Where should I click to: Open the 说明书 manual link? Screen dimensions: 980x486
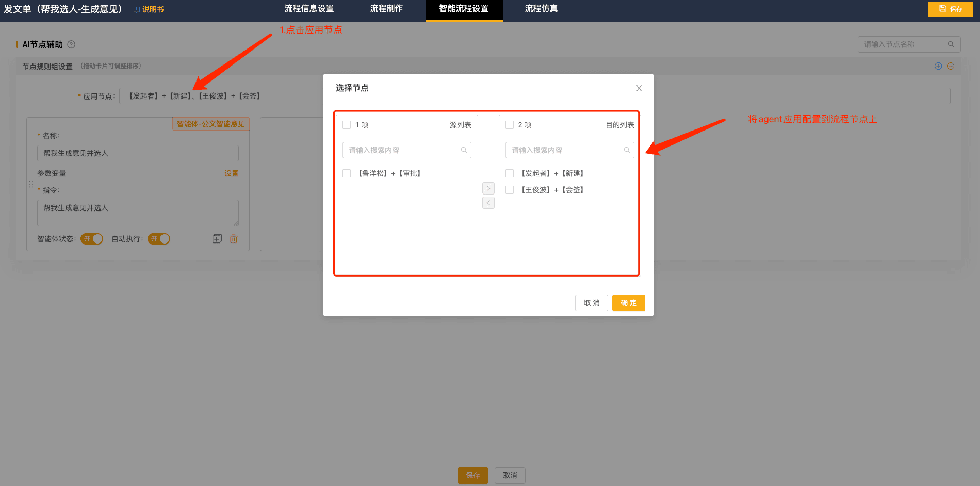coord(149,9)
